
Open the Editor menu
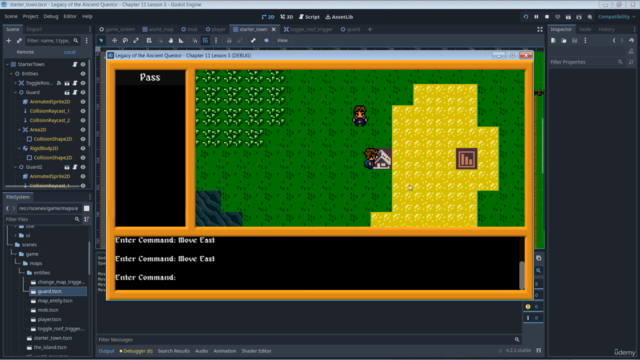coord(70,16)
